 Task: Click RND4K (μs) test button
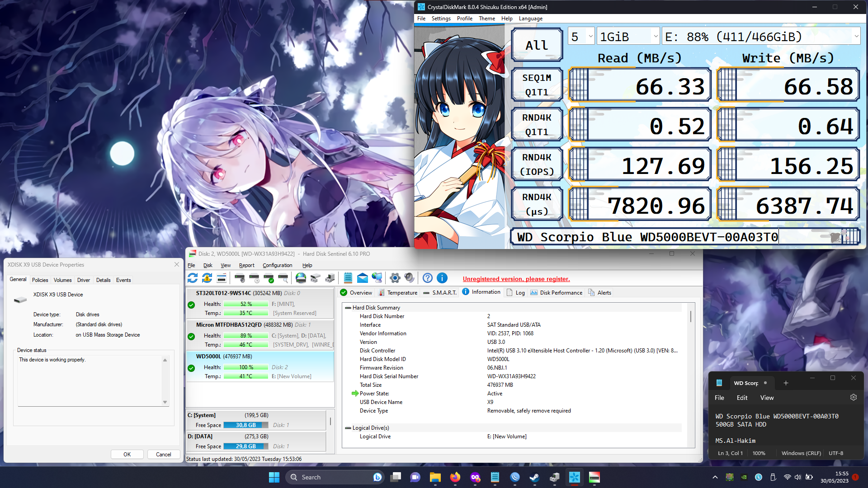[537, 204]
